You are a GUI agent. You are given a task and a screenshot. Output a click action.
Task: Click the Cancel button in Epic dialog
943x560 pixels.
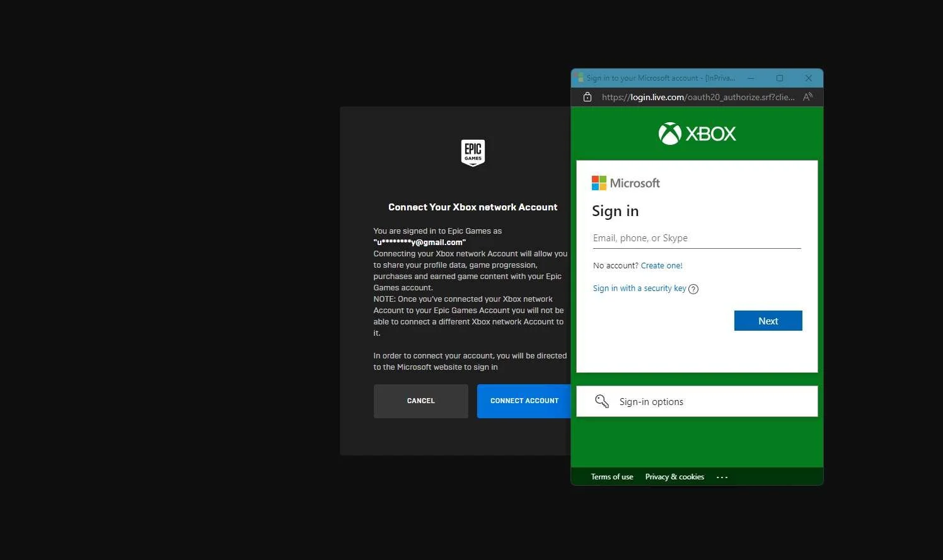click(x=421, y=401)
